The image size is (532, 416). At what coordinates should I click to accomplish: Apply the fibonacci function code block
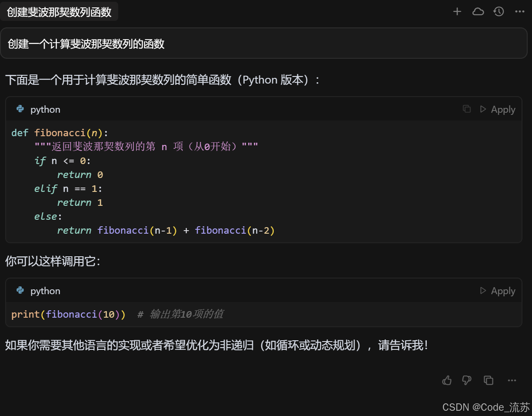[x=498, y=110]
